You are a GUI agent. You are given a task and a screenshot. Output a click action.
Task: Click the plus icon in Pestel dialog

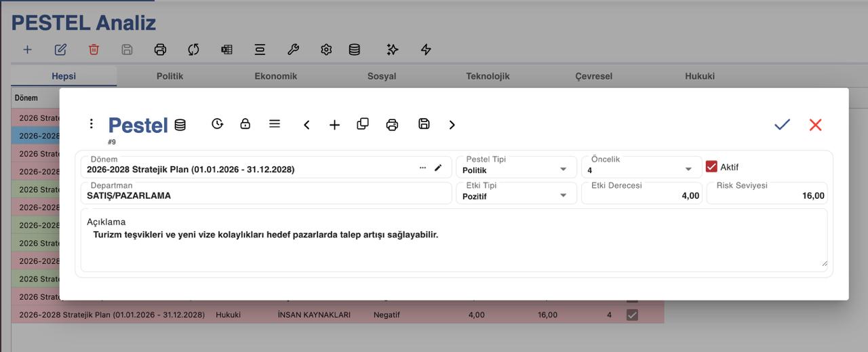pyautogui.click(x=334, y=125)
